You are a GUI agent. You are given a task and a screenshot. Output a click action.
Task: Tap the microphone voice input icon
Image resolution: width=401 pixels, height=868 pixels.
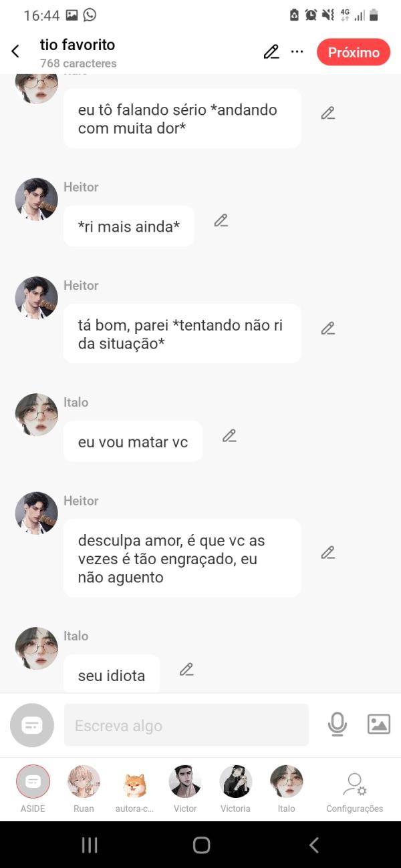tap(338, 724)
